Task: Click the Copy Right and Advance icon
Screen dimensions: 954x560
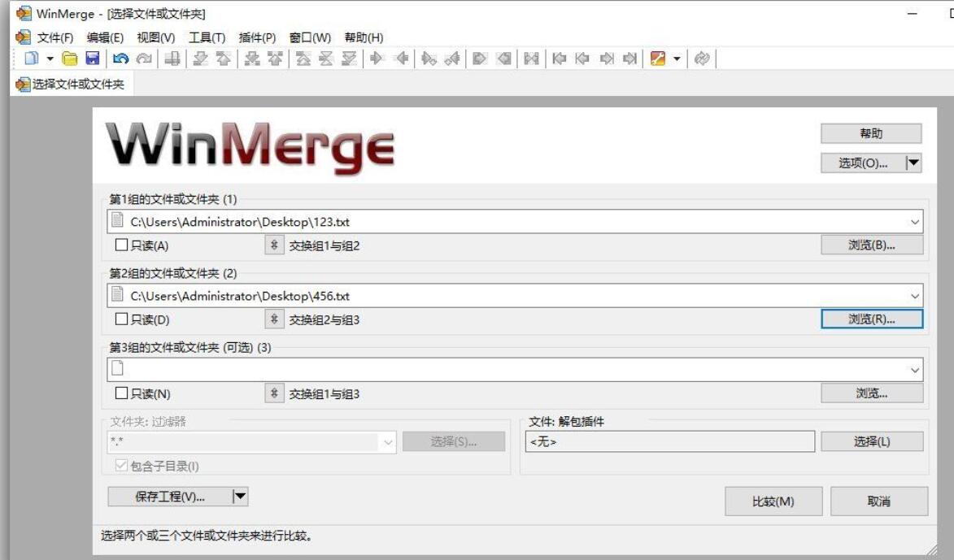Action: [429, 59]
